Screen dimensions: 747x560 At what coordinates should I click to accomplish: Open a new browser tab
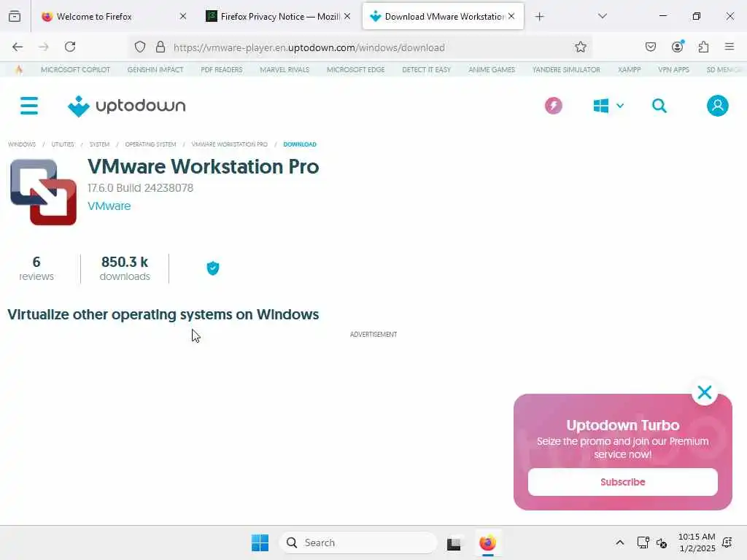539,17
